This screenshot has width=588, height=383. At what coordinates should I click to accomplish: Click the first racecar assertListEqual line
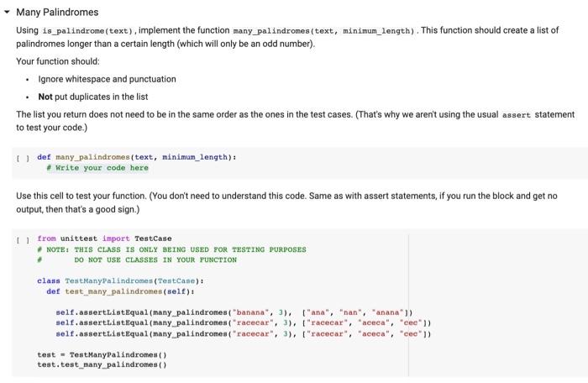244,323
